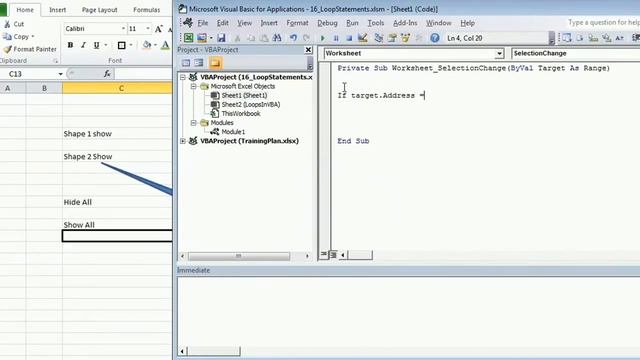Open the Insert UserForm dropdown arrow
The width and height of the screenshot is (640, 360).
(x=211, y=38)
